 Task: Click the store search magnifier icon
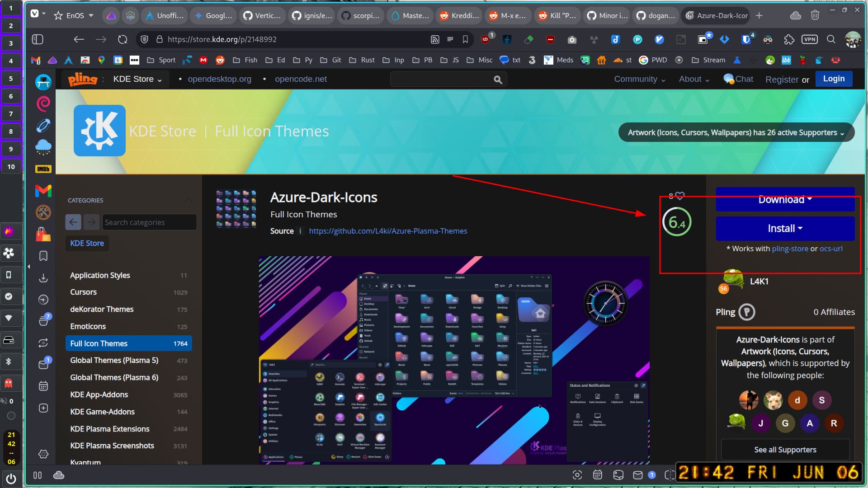click(x=498, y=80)
